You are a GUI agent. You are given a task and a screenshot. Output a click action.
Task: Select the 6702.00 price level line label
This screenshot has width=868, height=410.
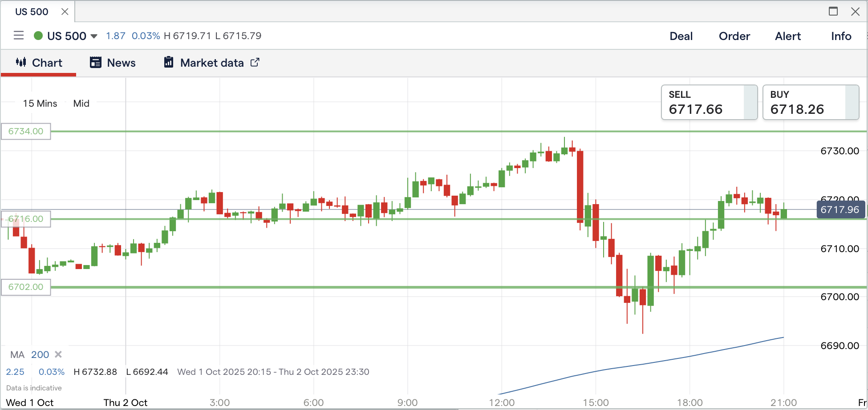click(26, 287)
